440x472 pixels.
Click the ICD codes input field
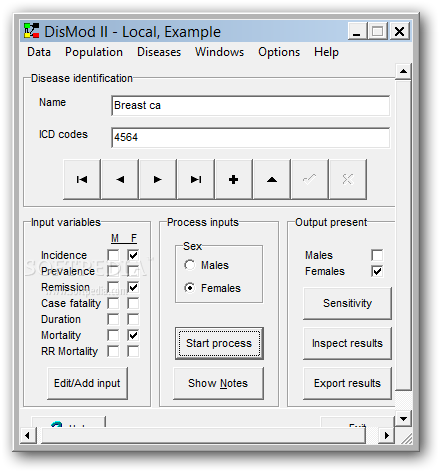click(x=251, y=137)
